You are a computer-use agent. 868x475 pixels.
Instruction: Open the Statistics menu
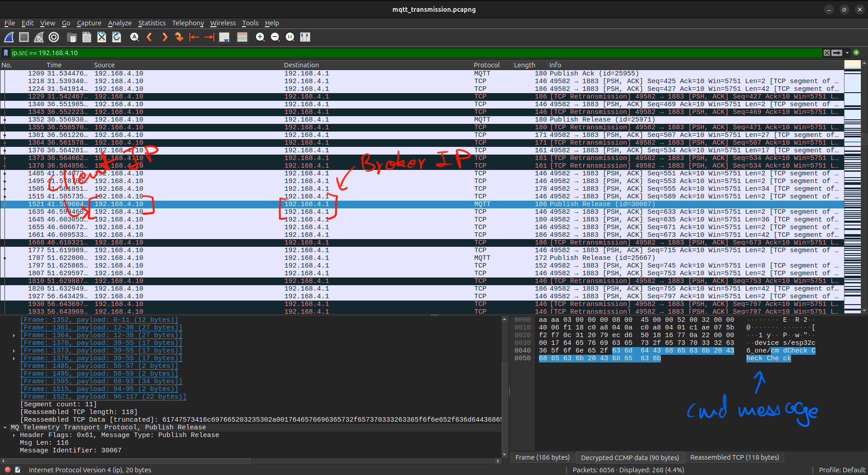(152, 23)
